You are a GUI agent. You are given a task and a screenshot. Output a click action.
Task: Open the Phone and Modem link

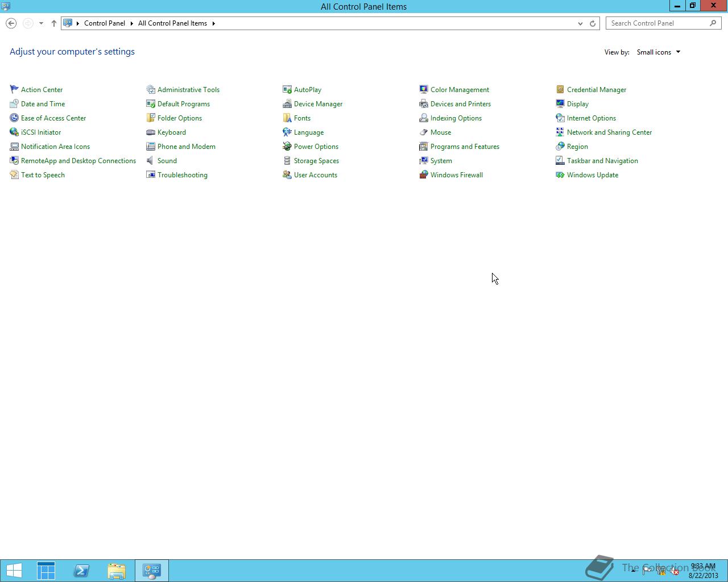pos(187,146)
